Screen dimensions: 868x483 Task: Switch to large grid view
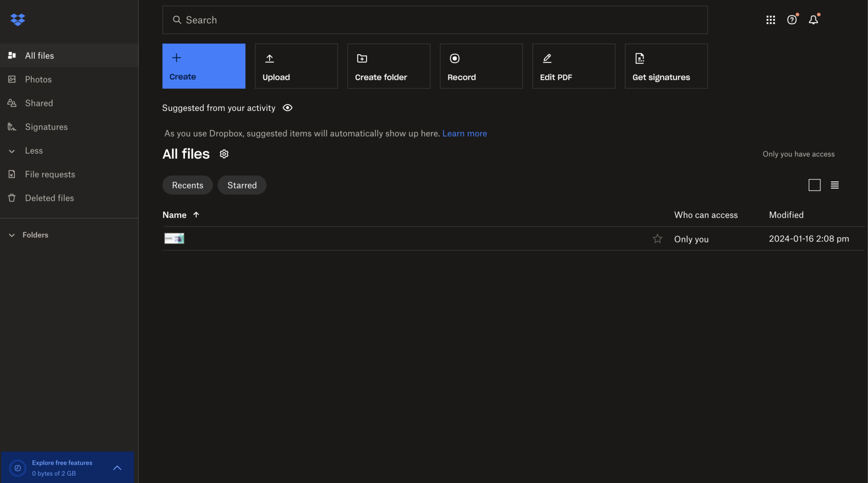click(x=814, y=185)
